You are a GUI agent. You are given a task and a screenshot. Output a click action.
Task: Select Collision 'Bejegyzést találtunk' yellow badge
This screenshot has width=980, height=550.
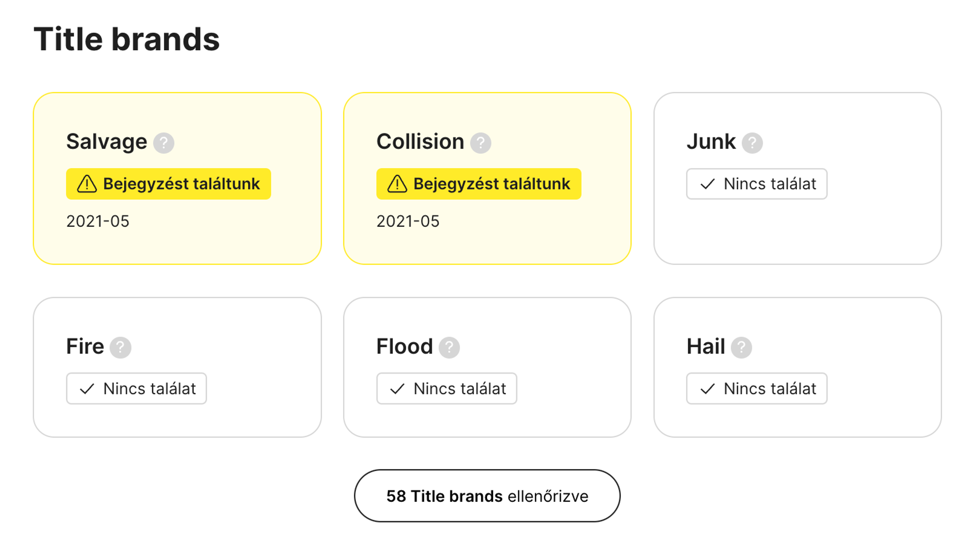[x=479, y=184]
